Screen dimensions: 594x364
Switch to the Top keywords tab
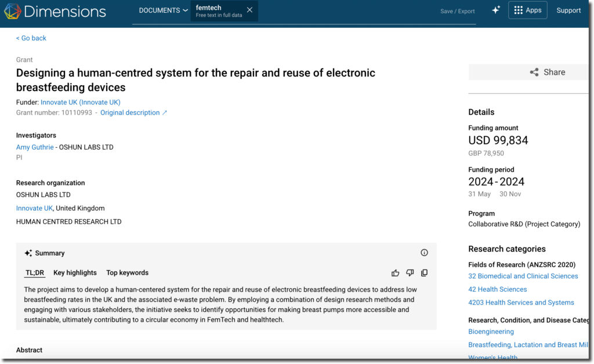point(127,273)
